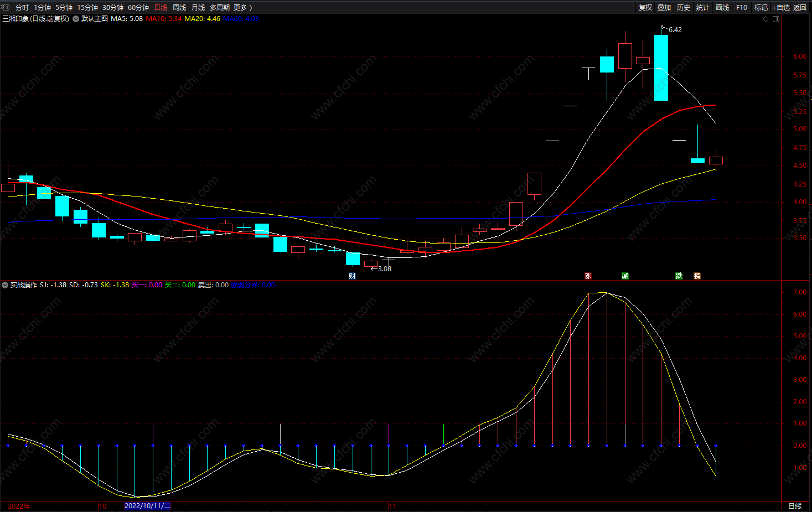Expand the 更多 periods menu
The width and height of the screenshot is (812, 512).
[242, 7]
